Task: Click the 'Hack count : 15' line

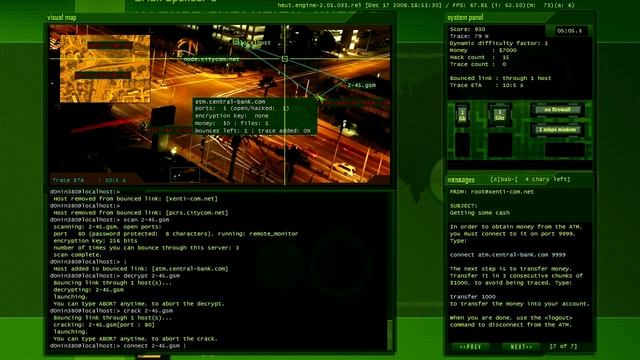Action: point(479,57)
